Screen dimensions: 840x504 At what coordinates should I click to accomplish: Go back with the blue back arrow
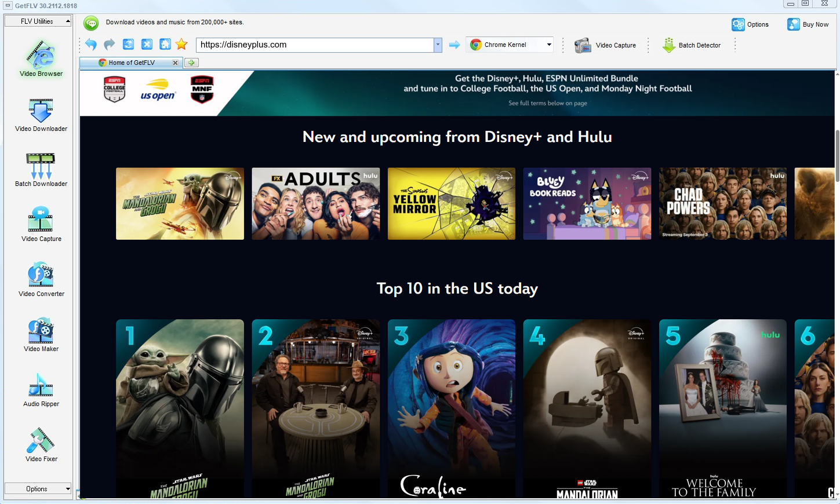tap(91, 45)
